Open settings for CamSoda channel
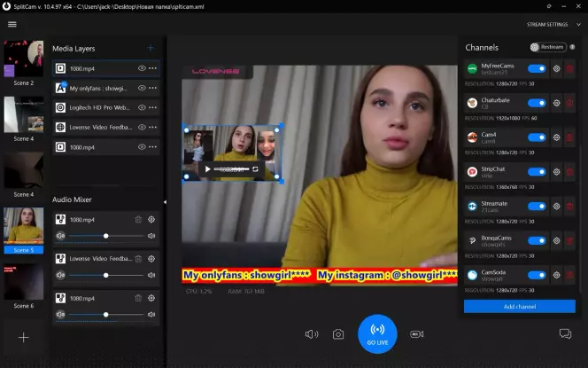The height and width of the screenshot is (368, 588). [556, 275]
